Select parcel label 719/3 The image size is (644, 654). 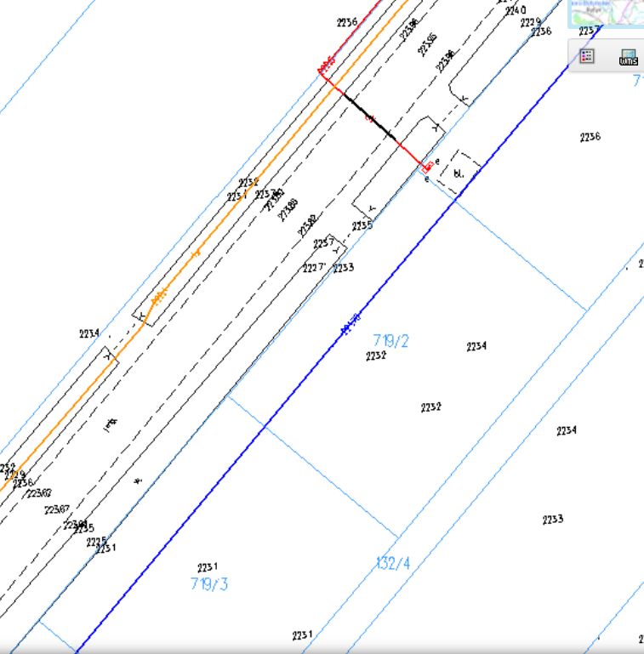209,583
